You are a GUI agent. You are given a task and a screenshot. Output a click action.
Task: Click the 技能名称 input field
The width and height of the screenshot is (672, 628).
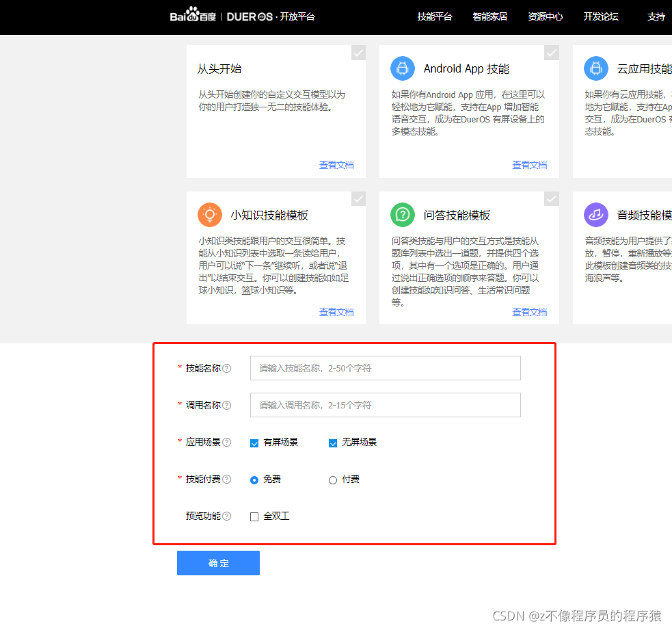386,368
